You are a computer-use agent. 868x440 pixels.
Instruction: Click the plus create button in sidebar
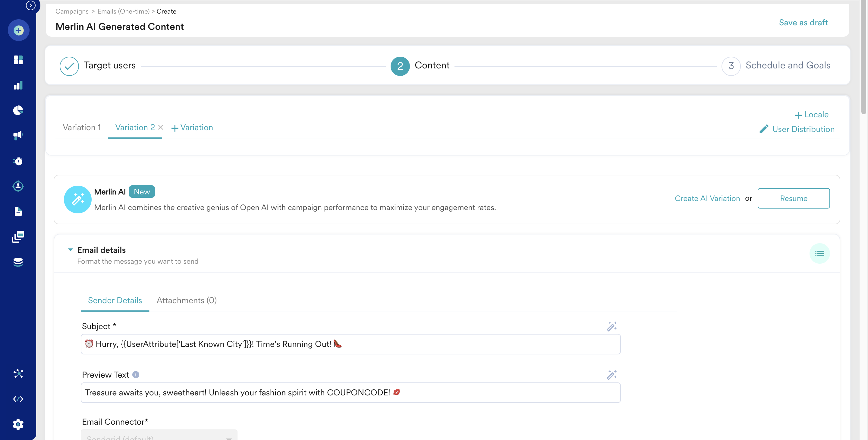18,30
